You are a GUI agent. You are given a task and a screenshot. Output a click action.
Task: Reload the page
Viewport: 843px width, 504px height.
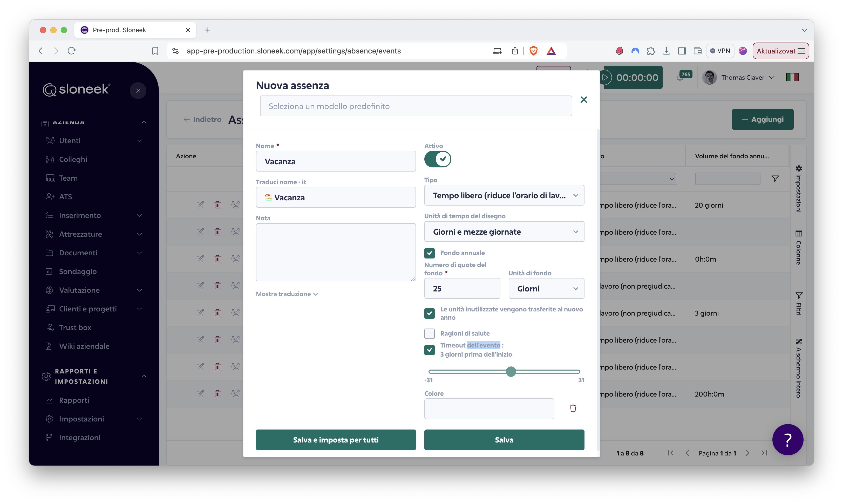click(71, 51)
